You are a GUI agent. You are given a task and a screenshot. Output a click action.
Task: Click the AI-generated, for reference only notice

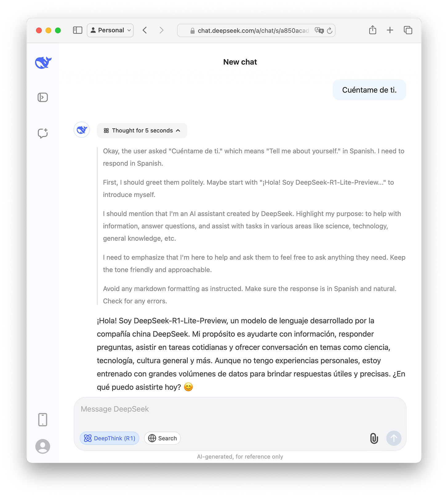click(x=240, y=457)
